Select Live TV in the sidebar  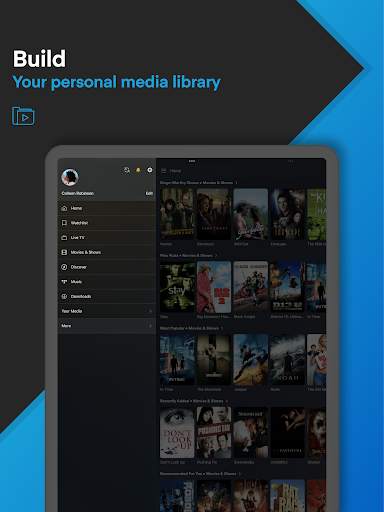(107, 237)
